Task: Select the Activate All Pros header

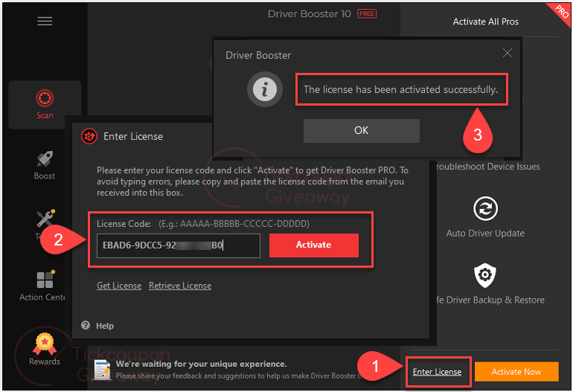Action: pos(485,22)
